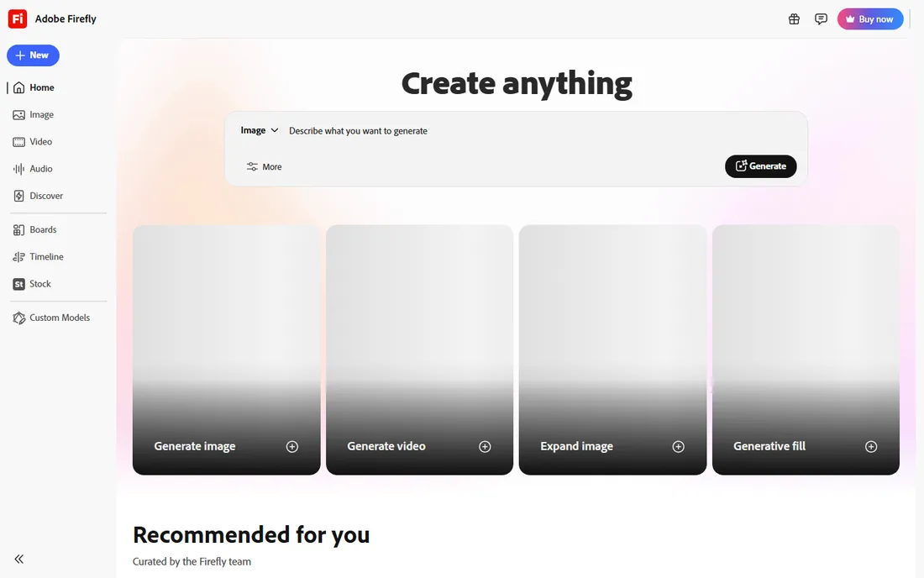924x578 pixels.
Task: Open the Generate video card
Action: click(419, 350)
